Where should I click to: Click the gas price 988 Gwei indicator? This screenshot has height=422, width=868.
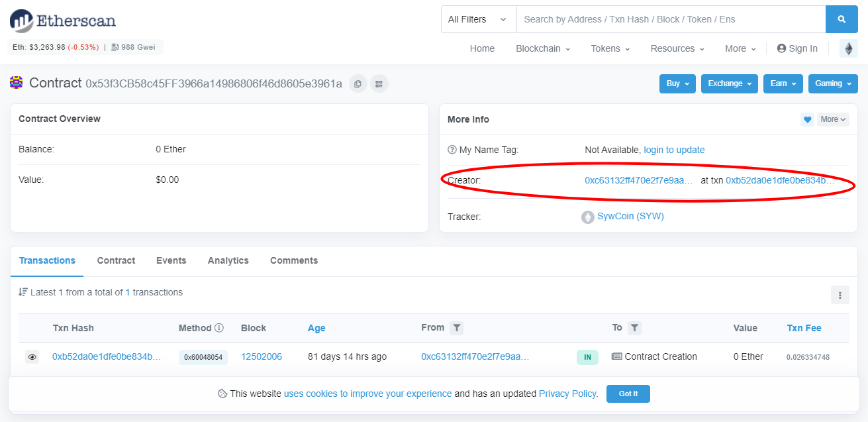[133, 47]
